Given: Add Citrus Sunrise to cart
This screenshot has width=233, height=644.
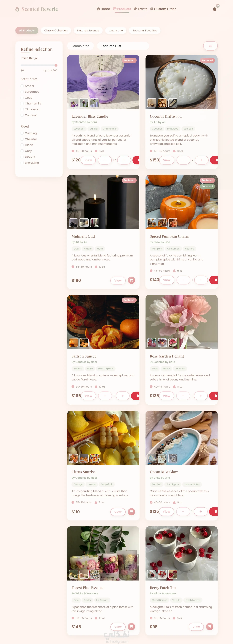Looking at the screenshot, I should (131, 512).
